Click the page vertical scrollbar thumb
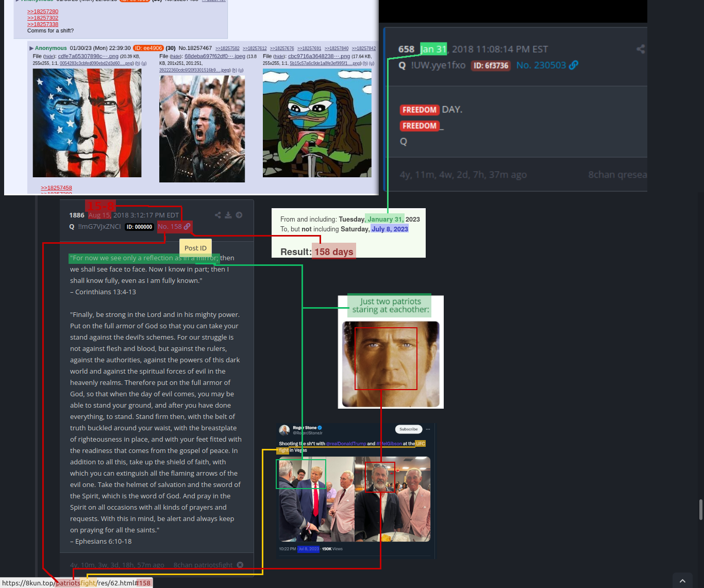The height and width of the screenshot is (588, 704). click(701, 510)
